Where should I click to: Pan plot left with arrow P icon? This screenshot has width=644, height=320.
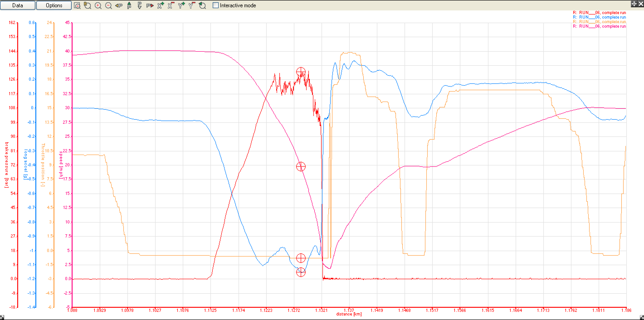coord(119,5)
